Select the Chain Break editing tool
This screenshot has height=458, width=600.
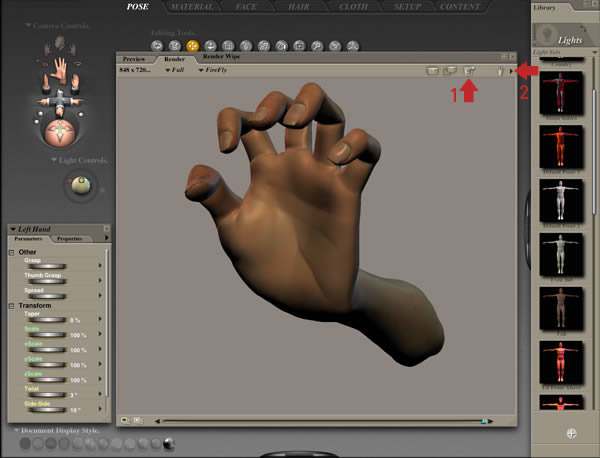click(264, 46)
